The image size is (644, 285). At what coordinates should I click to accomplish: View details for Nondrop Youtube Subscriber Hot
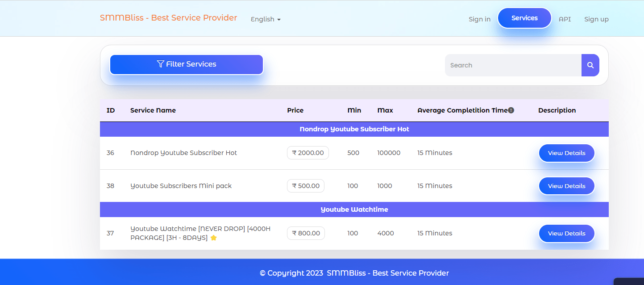point(566,153)
